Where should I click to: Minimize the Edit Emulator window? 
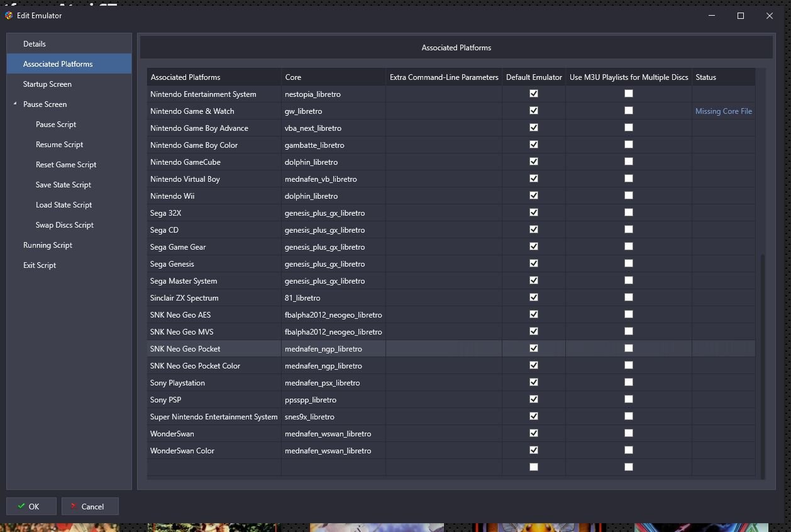tap(712, 16)
